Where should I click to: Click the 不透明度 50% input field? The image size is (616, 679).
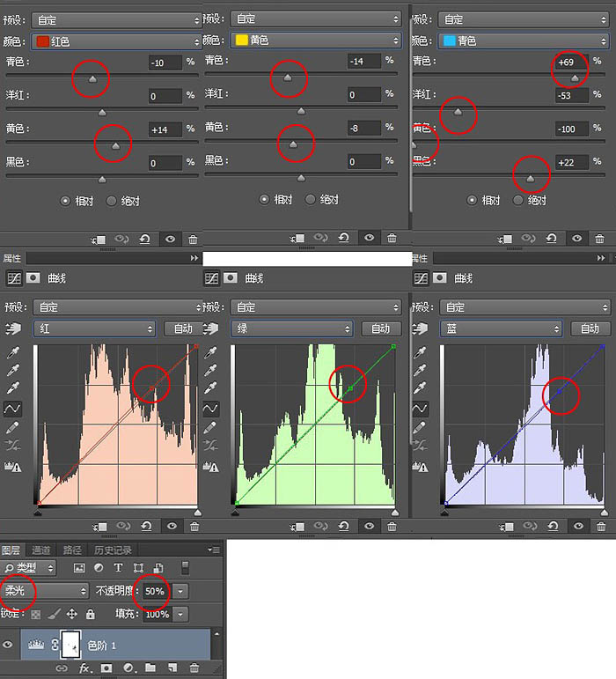point(155,591)
